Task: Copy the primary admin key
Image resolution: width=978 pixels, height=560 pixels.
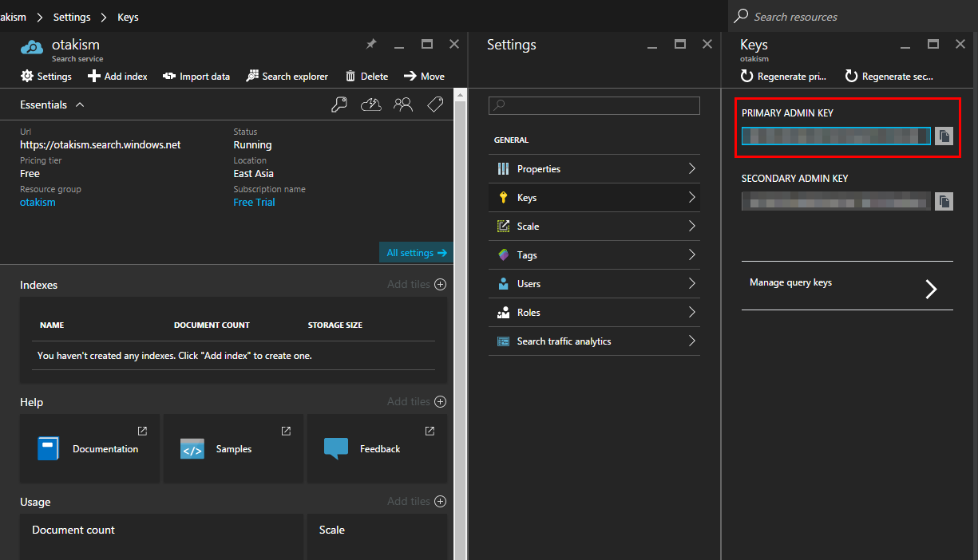Action: coord(944,136)
